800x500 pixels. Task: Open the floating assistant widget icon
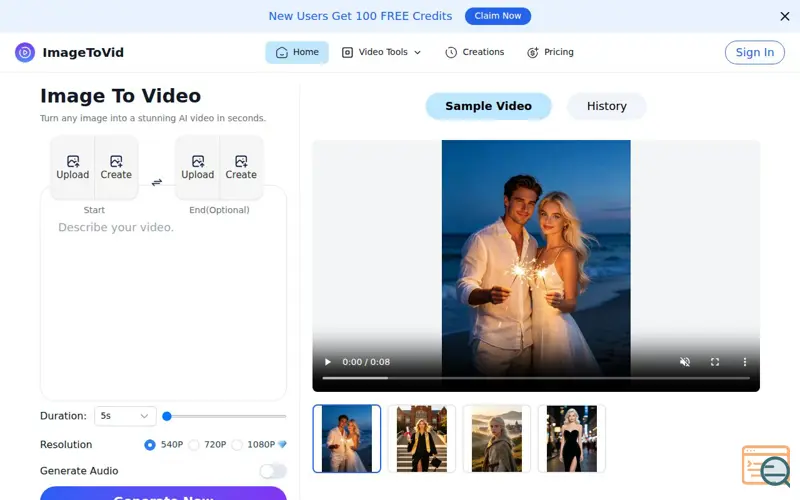(766, 465)
